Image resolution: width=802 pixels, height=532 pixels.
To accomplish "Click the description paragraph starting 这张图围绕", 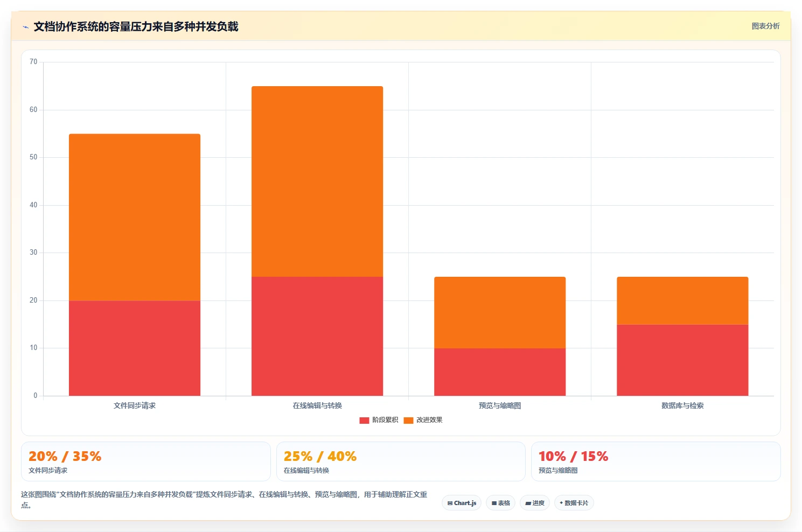I will [x=225, y=500].
